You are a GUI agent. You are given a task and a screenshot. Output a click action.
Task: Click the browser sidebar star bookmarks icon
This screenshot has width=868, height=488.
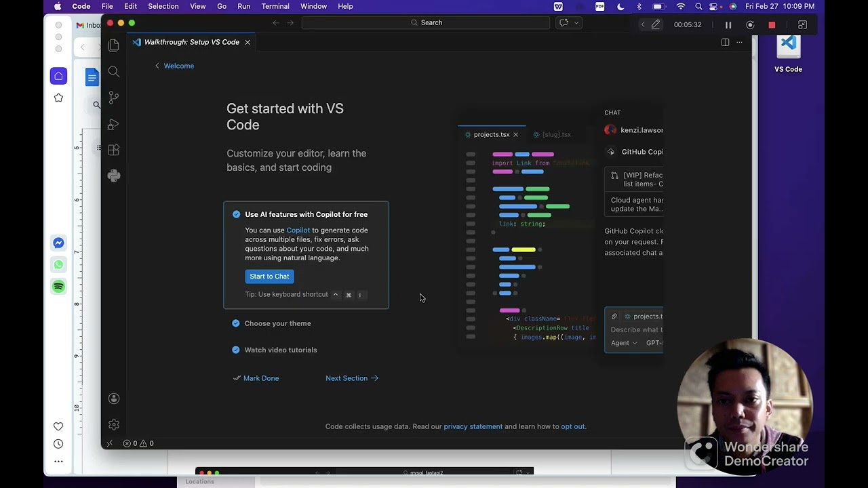coord(58,98)
